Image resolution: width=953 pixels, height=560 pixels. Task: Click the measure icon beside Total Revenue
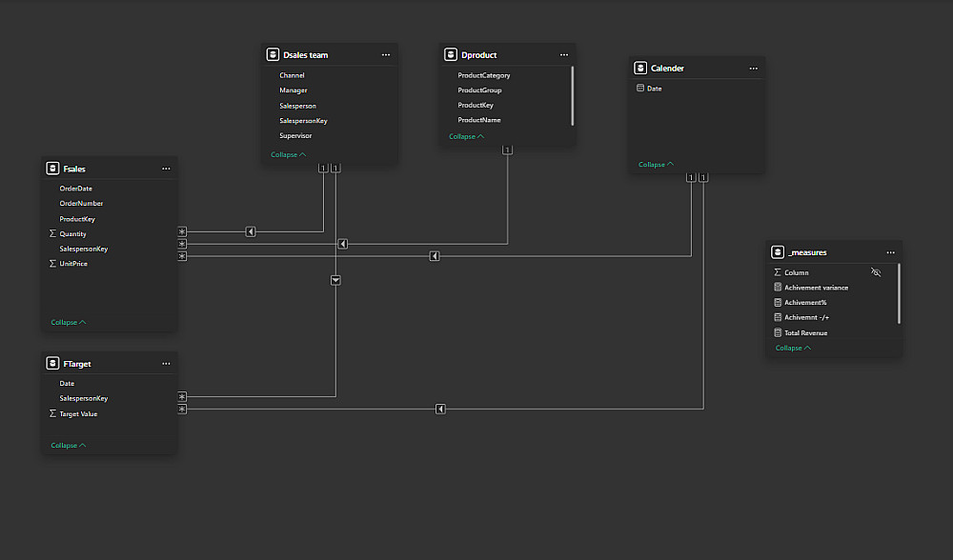pos(778,332)
